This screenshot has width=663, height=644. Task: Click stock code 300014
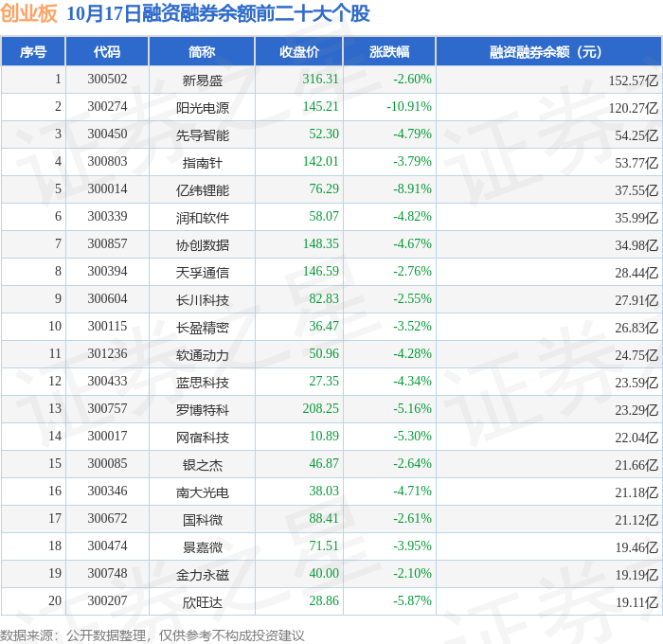tap(107, 189)
